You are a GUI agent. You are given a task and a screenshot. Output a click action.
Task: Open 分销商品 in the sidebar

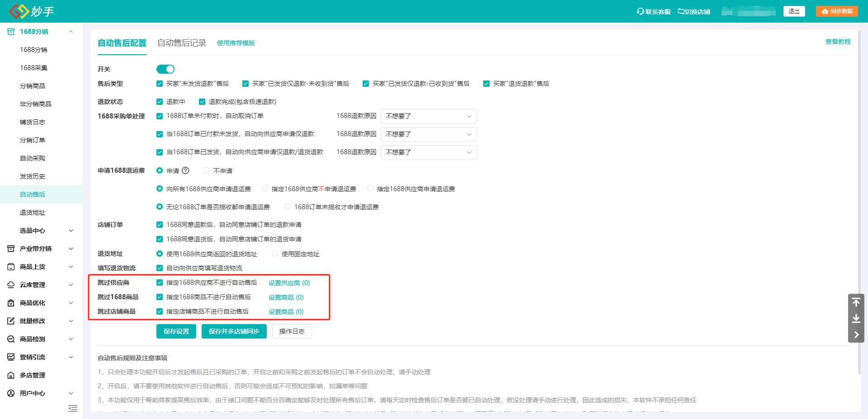(33, 86)
